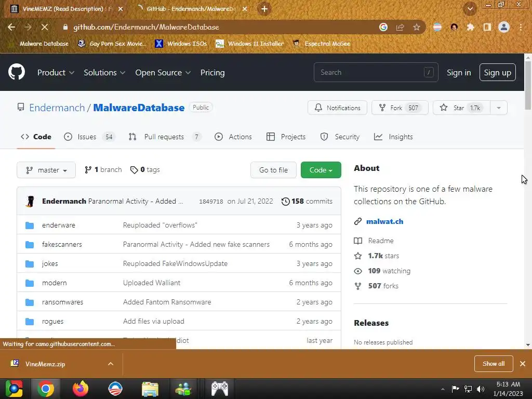532x399 pixels.
Task: Open the jokes folder
Action: click(50, 263)
